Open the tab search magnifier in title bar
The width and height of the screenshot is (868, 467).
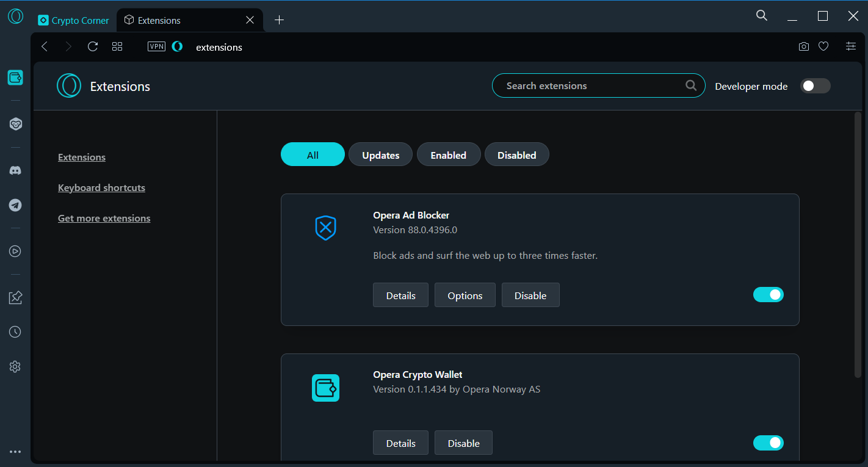tap(762, 16)
